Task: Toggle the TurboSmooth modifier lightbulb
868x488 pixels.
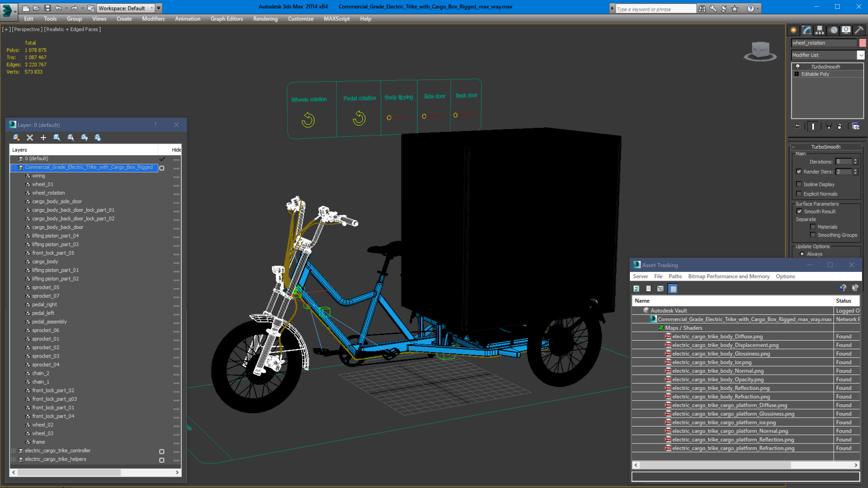Action: click(x=797, y=67)
